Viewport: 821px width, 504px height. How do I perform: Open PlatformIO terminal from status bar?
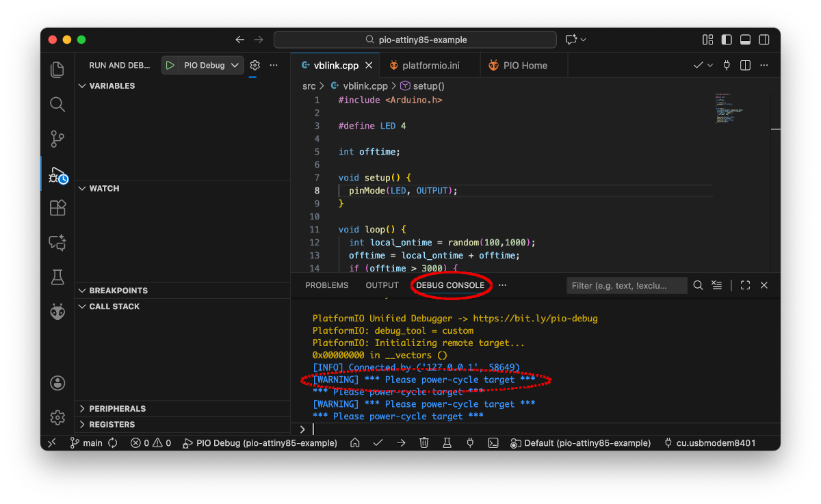[493, 443]
